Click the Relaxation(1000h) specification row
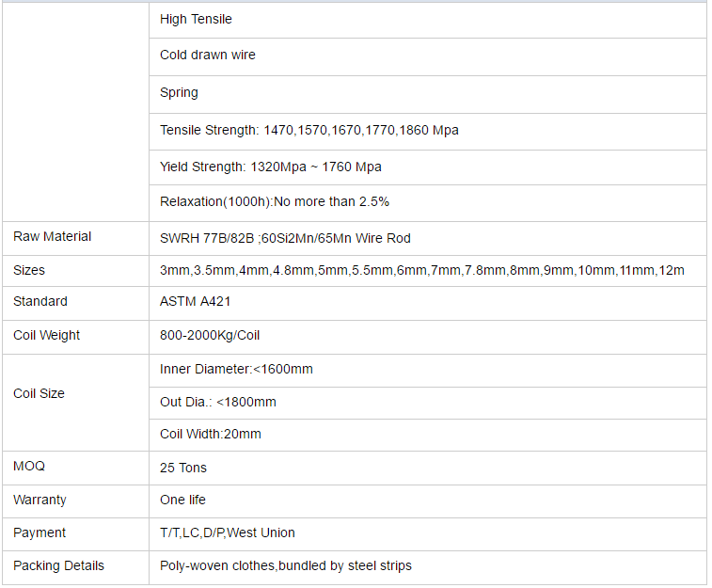This screenshot has height=588, width=712. [x=275, y=201]
